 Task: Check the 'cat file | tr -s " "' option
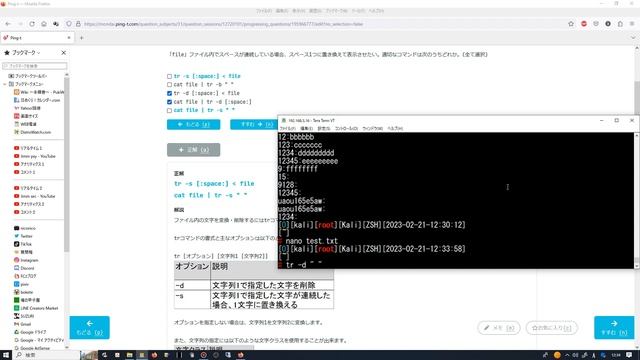point(169,111)
